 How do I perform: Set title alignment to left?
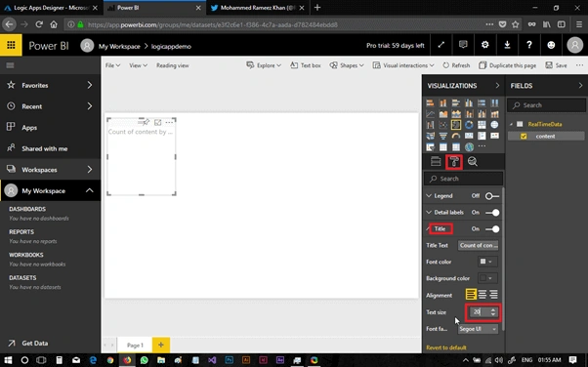pyautogui.click(x=471, y=294)
